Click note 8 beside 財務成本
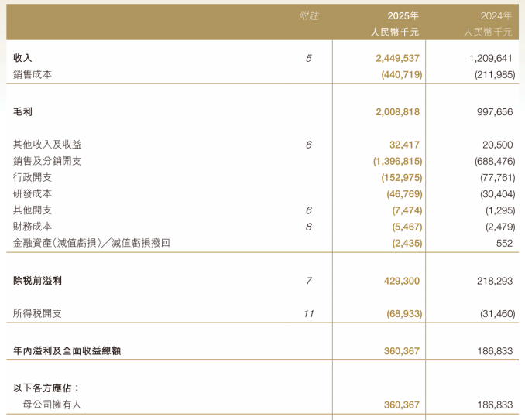 (308, 227)
